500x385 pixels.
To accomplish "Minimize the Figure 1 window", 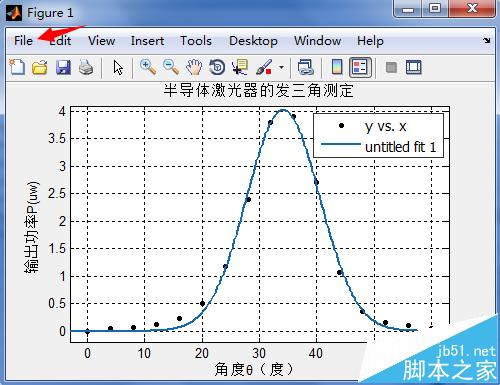I will 408,9.
